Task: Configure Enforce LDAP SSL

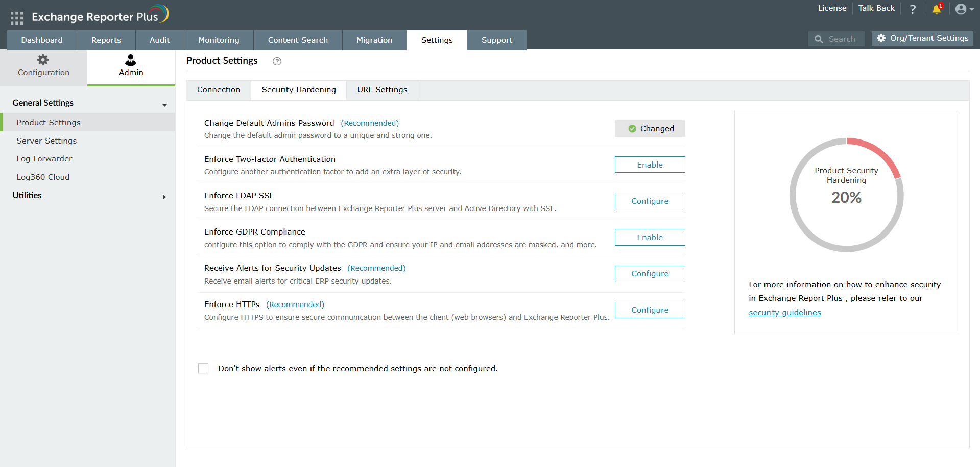Action: (x=650, y=201)
